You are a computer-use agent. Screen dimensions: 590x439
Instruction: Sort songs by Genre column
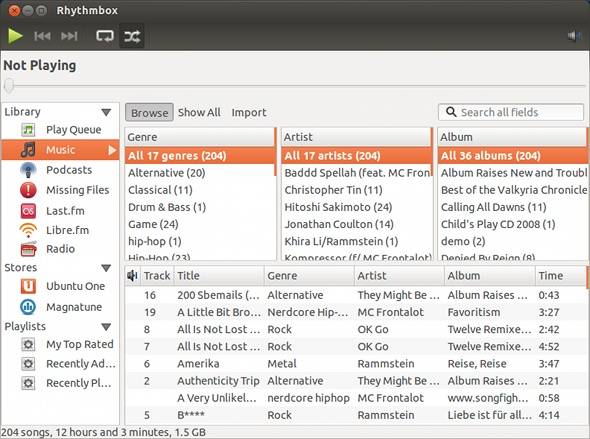coord(309,276)
